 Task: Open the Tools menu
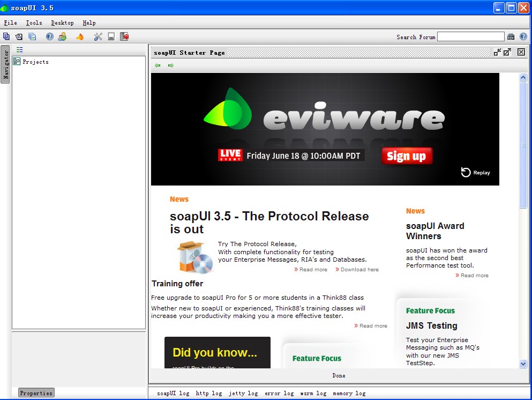click(x=34, y=23)
